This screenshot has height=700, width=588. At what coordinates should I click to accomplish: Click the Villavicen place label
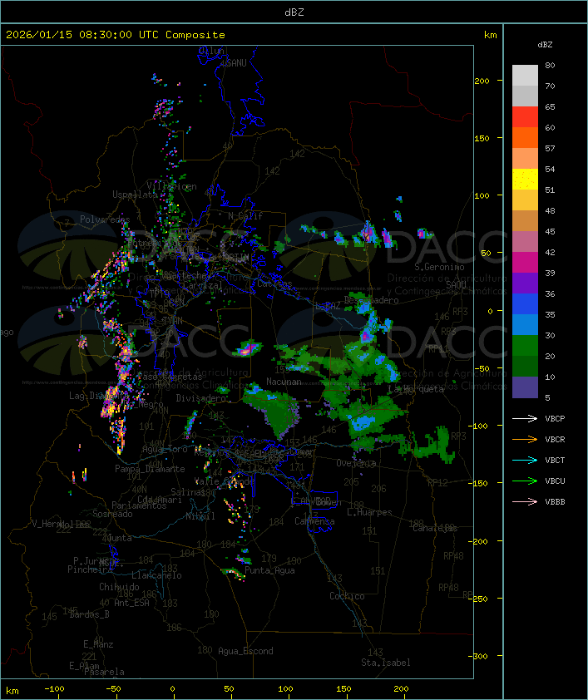(172, 186)
